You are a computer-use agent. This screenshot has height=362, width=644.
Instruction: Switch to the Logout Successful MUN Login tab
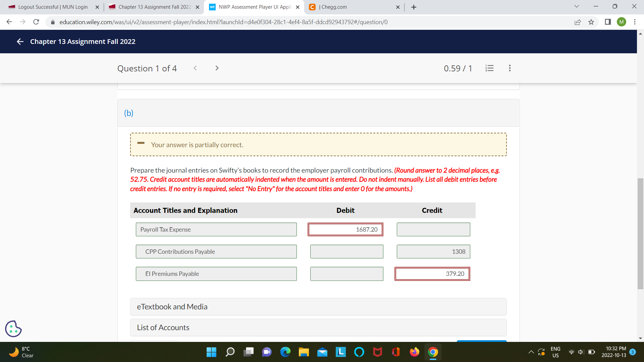50,7
